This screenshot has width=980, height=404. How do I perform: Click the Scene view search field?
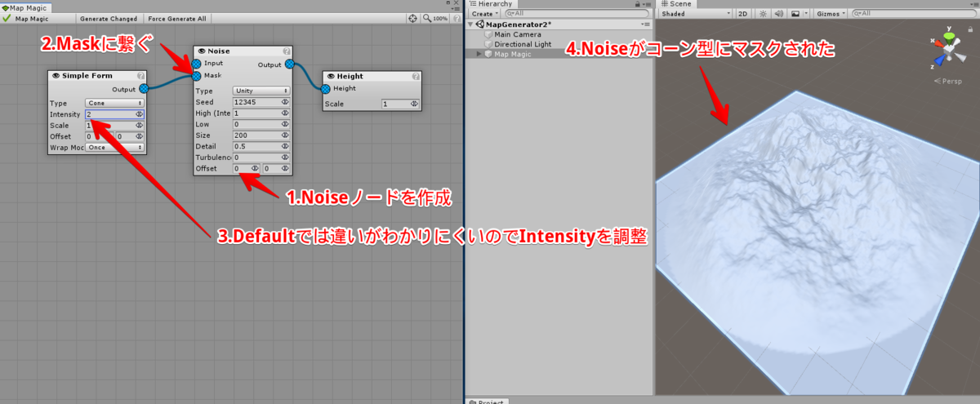(x=915, y=14)
